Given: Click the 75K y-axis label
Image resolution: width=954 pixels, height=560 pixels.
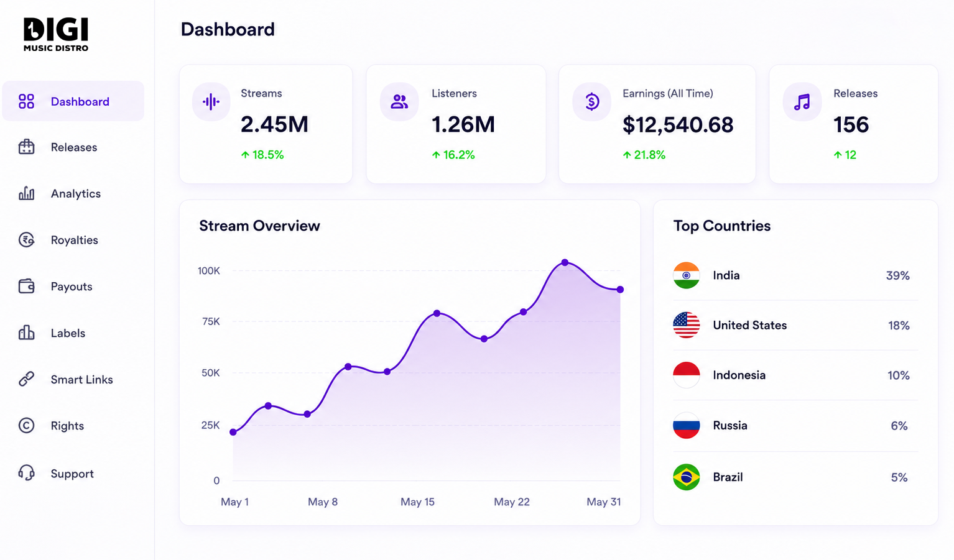Looking at the screenshot, I should coord(211,321).
